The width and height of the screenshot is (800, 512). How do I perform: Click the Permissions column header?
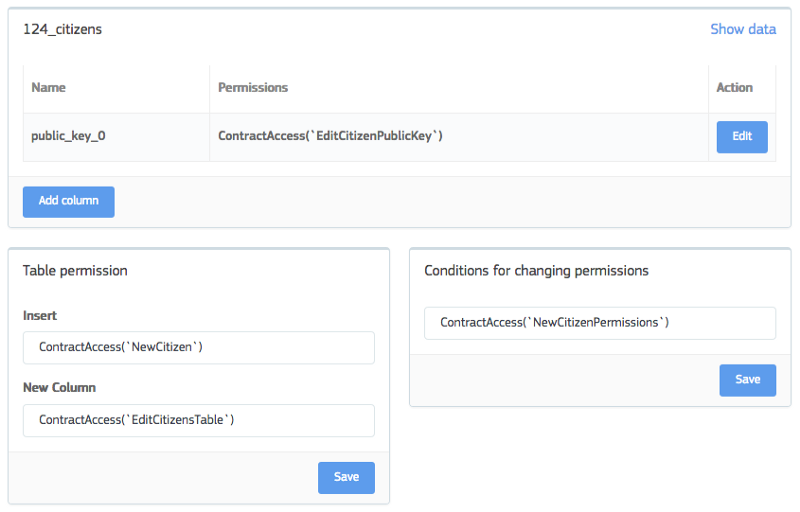253,88
